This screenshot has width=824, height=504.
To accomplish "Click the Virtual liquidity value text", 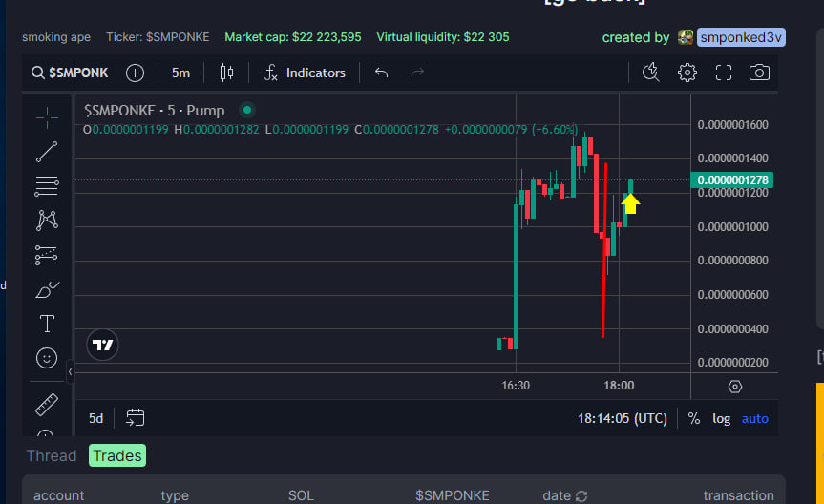I will point(442,37).
